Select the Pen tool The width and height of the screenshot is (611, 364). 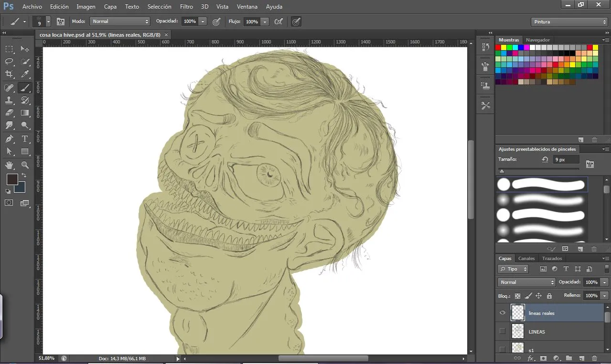pyautogui.click(x=9, y=139)
